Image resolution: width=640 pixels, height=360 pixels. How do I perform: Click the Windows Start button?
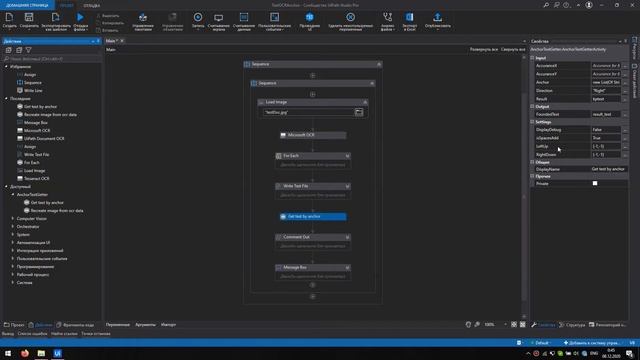(x=8, y=353)
